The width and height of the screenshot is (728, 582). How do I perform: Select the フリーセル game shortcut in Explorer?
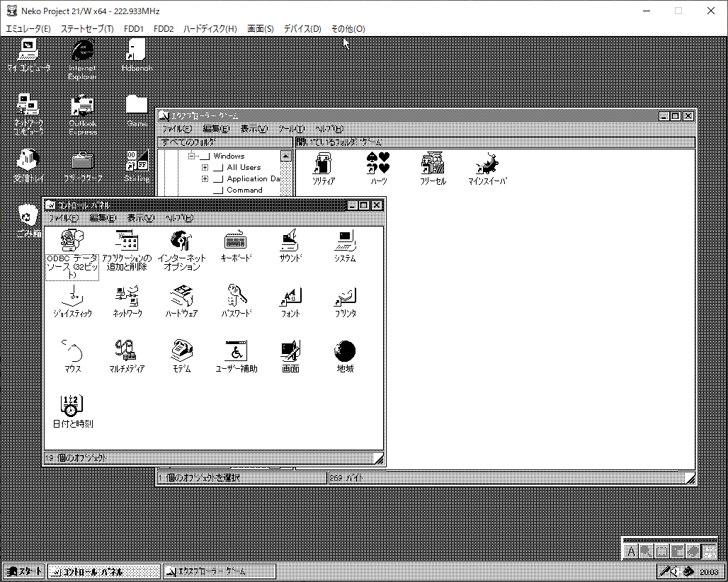(x=433, y=169)
